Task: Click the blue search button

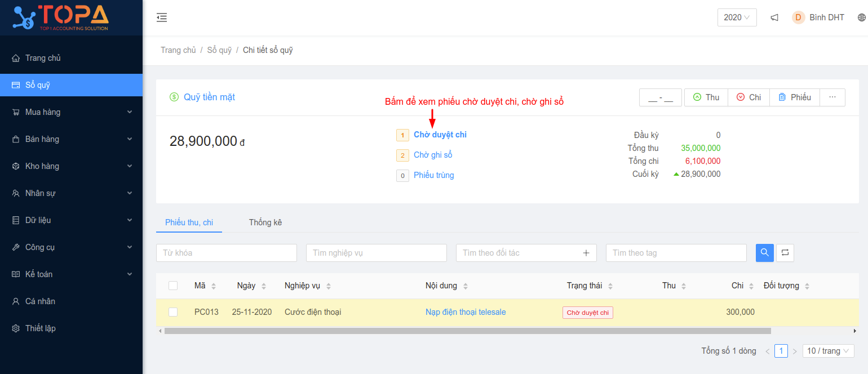Action: click(x=764, y=253)
